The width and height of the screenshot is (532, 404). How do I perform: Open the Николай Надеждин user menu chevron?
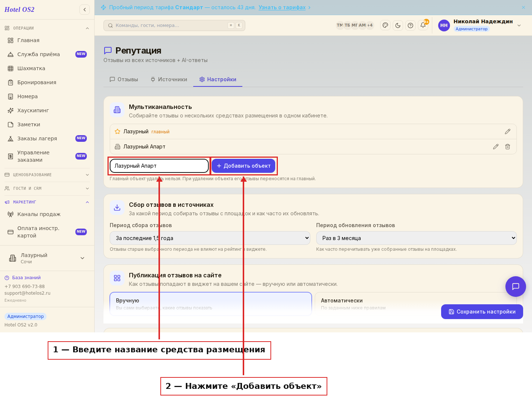(519, 25)
